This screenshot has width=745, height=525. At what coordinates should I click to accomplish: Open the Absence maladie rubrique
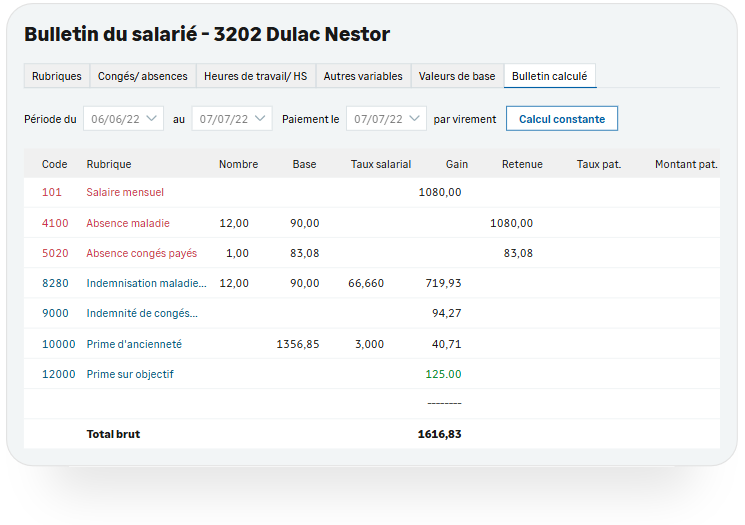pyautogui.click(x=128, y=223)
